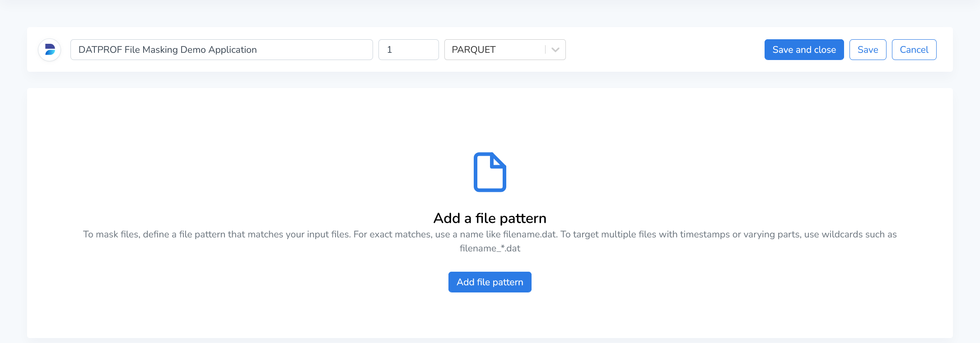Open the PARQUET file type dropdown
Image resolution: width=980 pixels, height=343 pixels.
[504, 50]
